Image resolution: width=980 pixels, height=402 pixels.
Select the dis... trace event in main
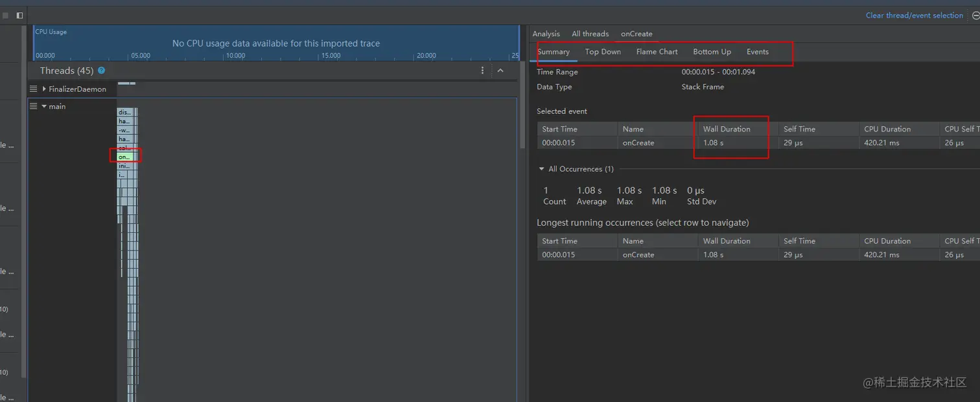124,112
